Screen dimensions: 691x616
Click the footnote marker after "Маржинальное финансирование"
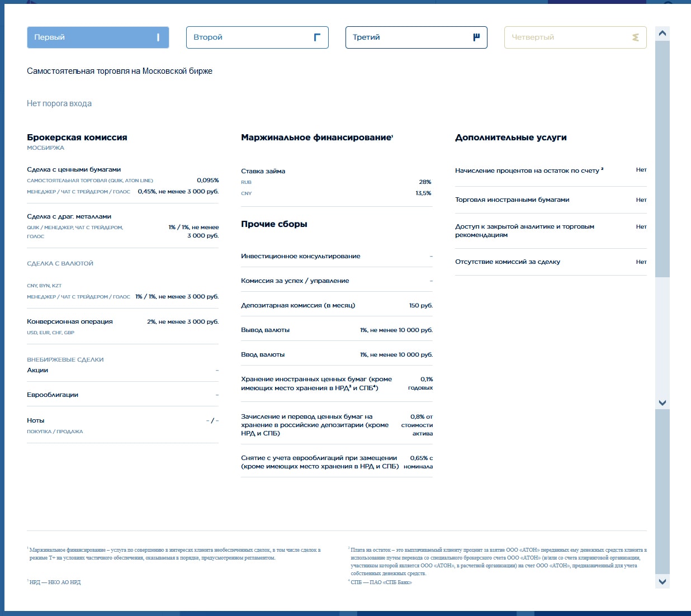point(392,135)
